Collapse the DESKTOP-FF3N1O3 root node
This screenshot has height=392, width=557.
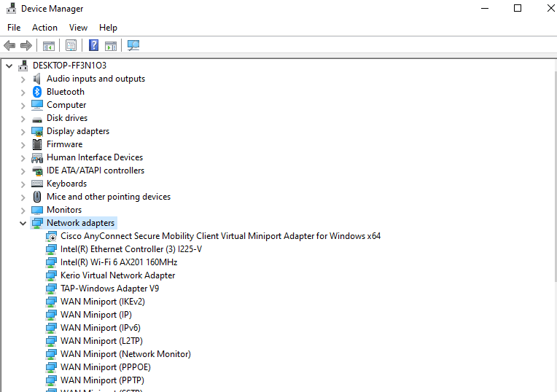pos(9,66)
